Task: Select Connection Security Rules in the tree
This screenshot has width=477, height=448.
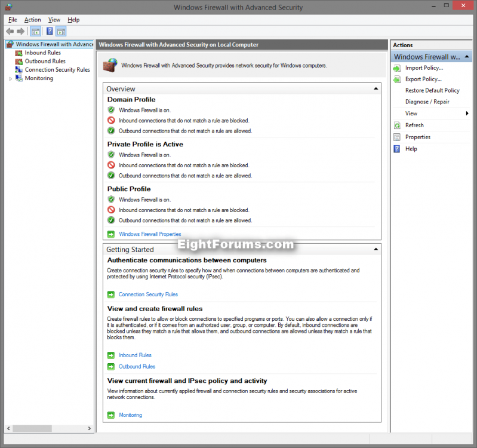Action: tap(57, 70)
